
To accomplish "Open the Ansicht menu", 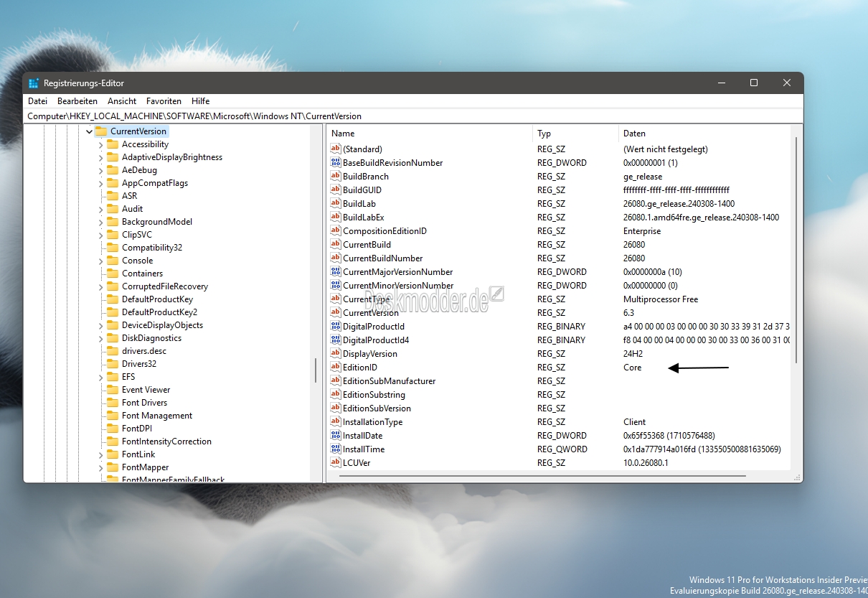I will point(122,101).
